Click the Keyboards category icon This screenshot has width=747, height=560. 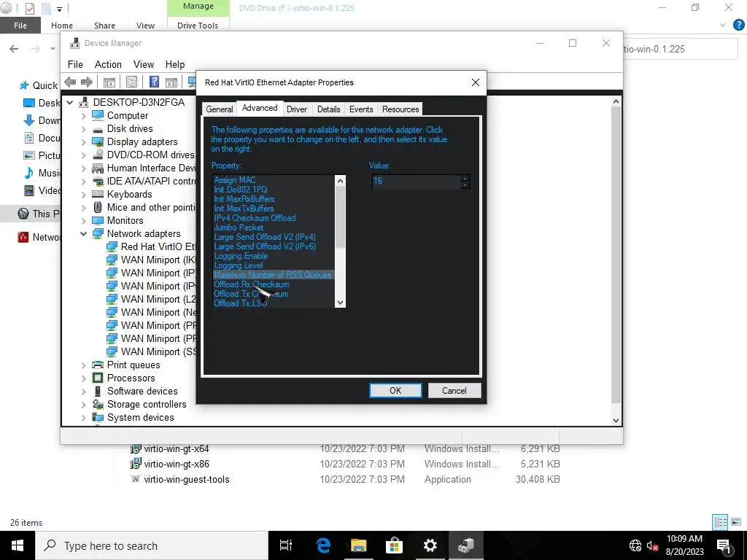[x=98, y=194]
